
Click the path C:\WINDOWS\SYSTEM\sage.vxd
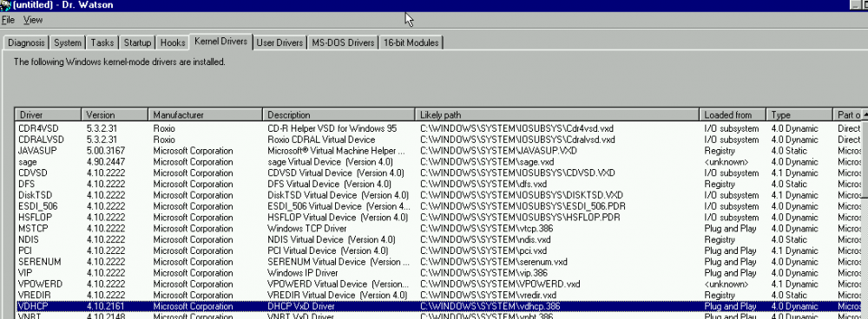click(x=487, y=162)
